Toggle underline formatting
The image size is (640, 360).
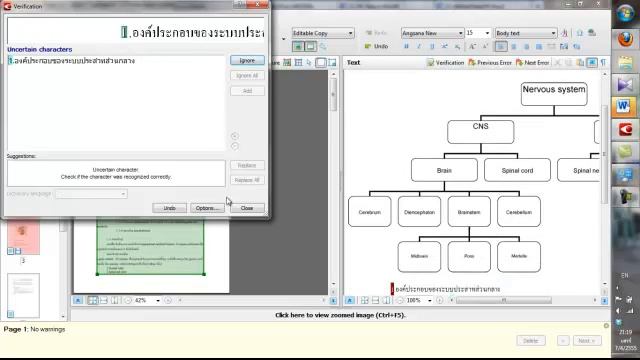coord(432,47)
